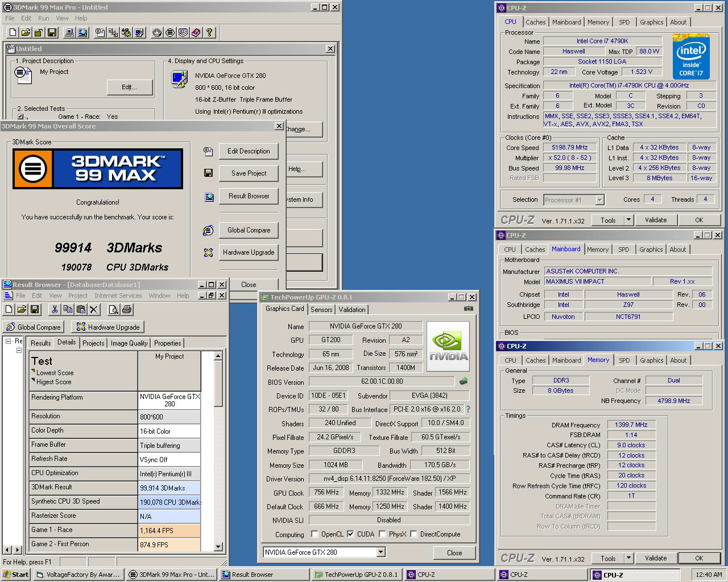Open Tools dropdown arrow in bottom CPU-Z window
Screen dimensions: 728x582
628,558
